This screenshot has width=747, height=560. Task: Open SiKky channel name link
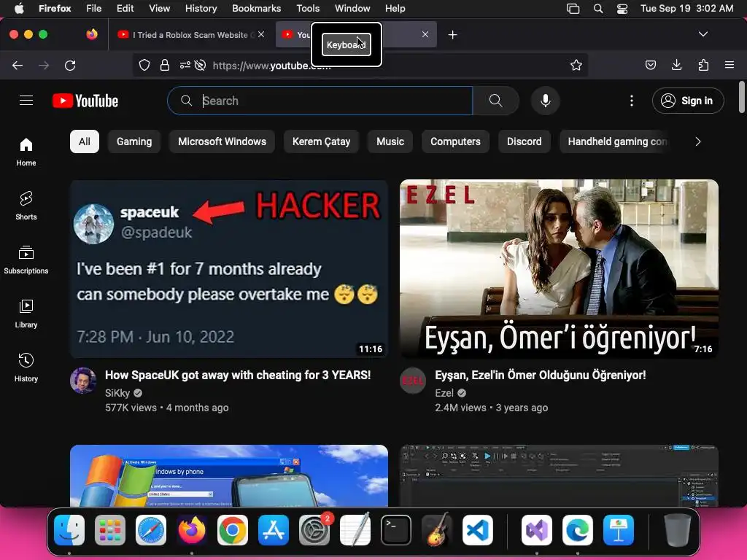pos(117,393)
